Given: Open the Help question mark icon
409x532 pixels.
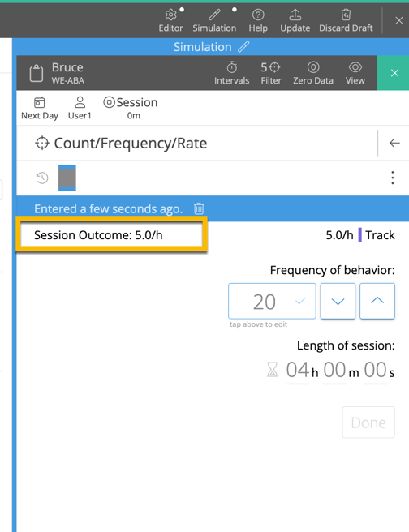Looking at the screenshot, I should [x=258, y=15].
